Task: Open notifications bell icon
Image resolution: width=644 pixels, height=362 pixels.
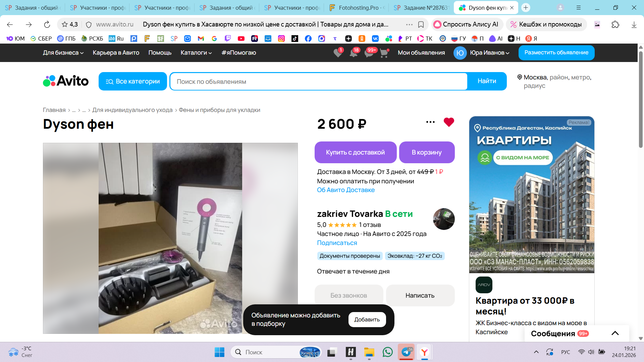Action: (x=353, y=53)
